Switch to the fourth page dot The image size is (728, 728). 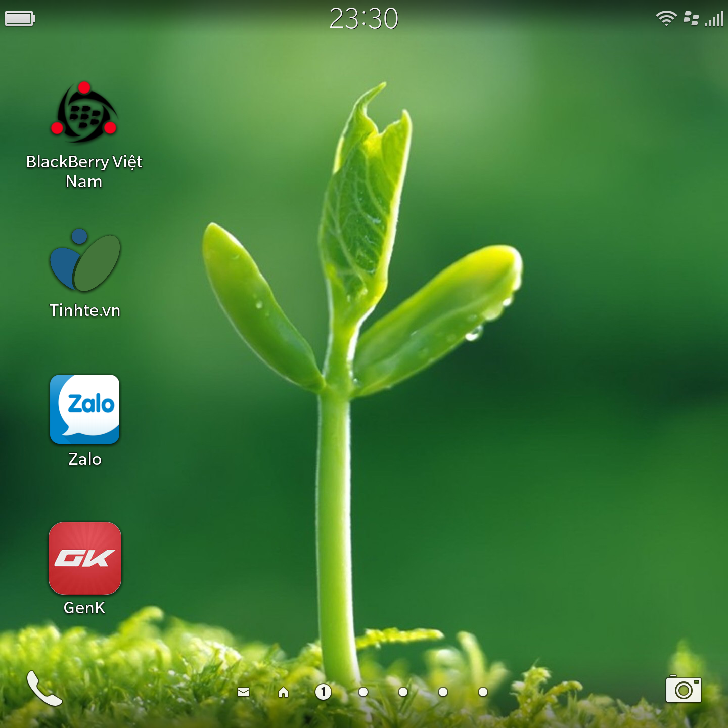[443, 692]
